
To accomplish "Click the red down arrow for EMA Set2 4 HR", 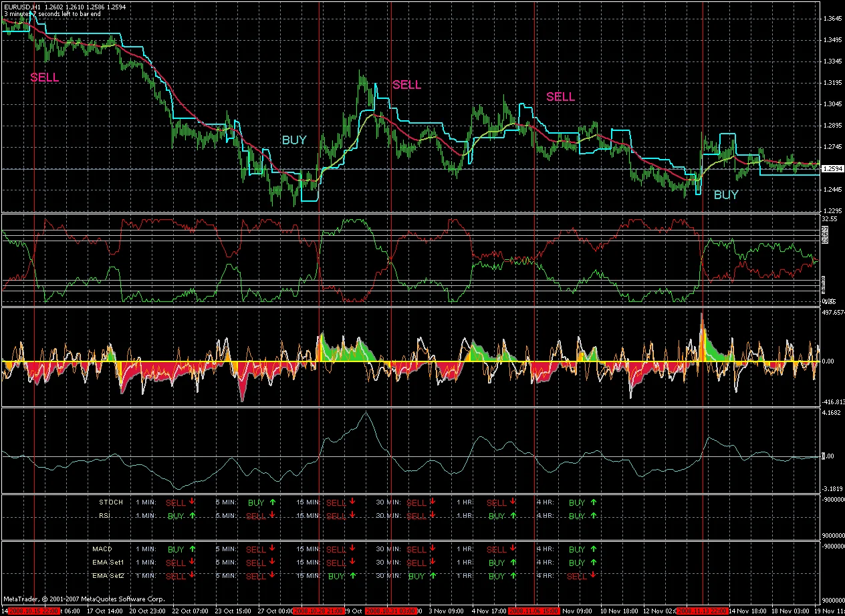I will coord(593,575).
